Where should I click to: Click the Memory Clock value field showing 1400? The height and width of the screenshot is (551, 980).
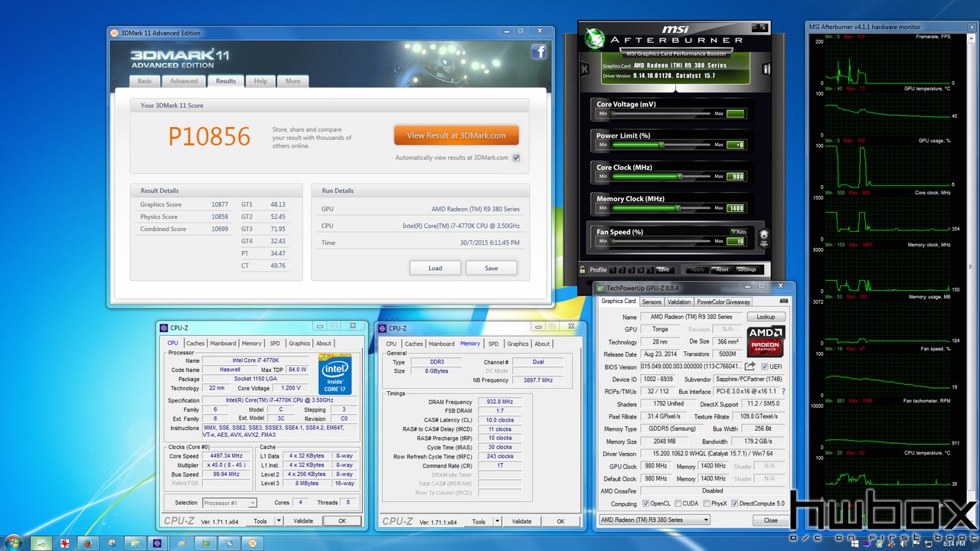(x=735, y=207)
